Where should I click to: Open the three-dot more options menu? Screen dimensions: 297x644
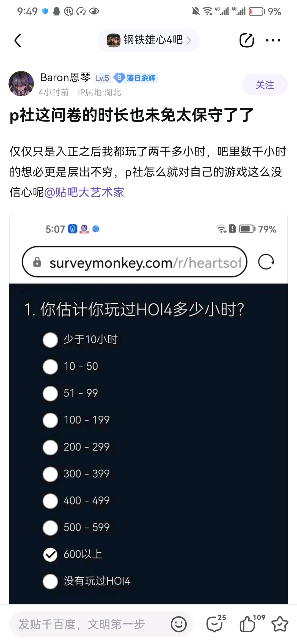(273, 40)
